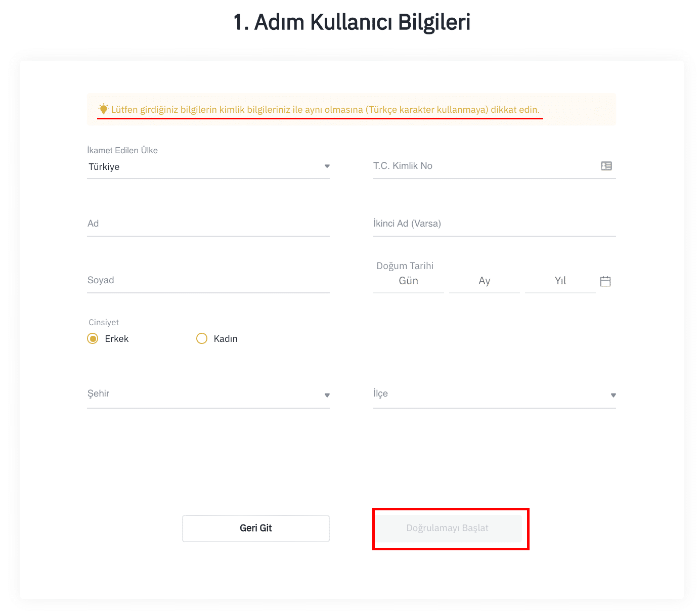Expand the İlçe dropdown
700x612 pixels.
(613, 395)
